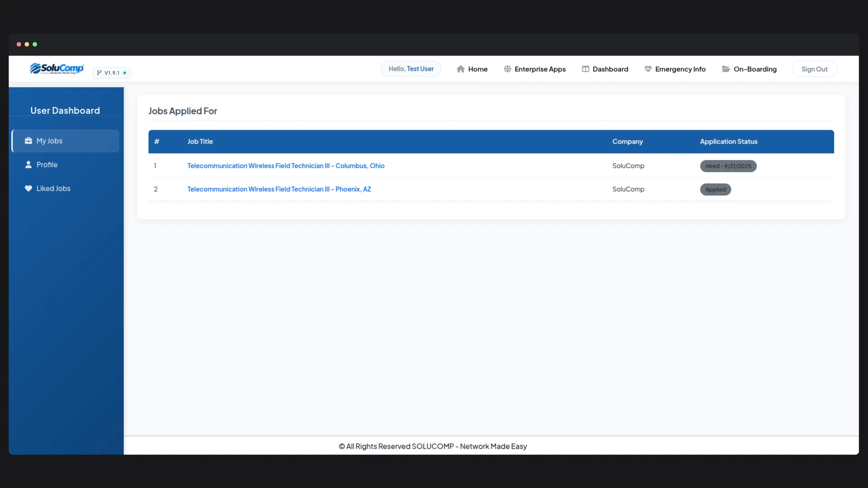Click the Application Status column header
The width and height of the screenshot is (868, 488).
coord(728,141)
